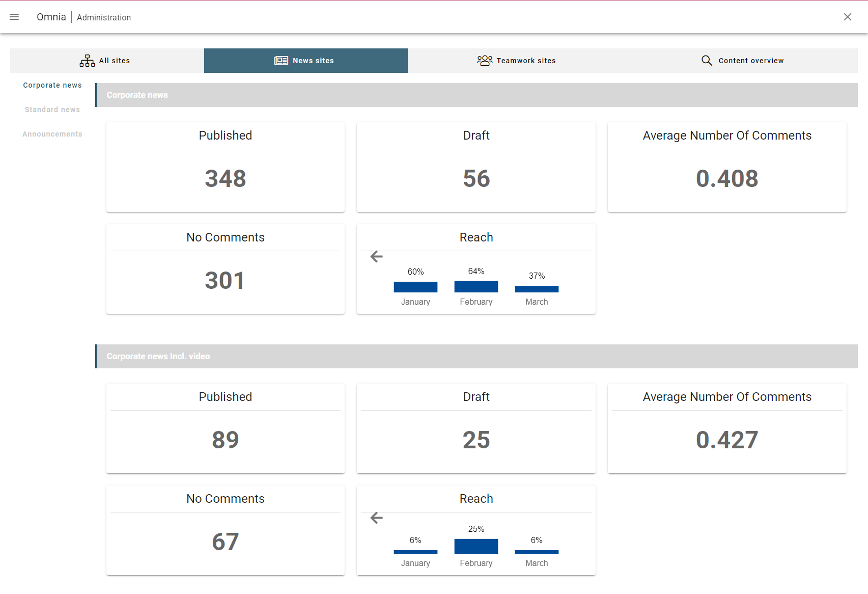Image resolution: width=868 pixels, height=594 pixels.
Task: Click the No Comments value 301
Action: coord(225,281)
